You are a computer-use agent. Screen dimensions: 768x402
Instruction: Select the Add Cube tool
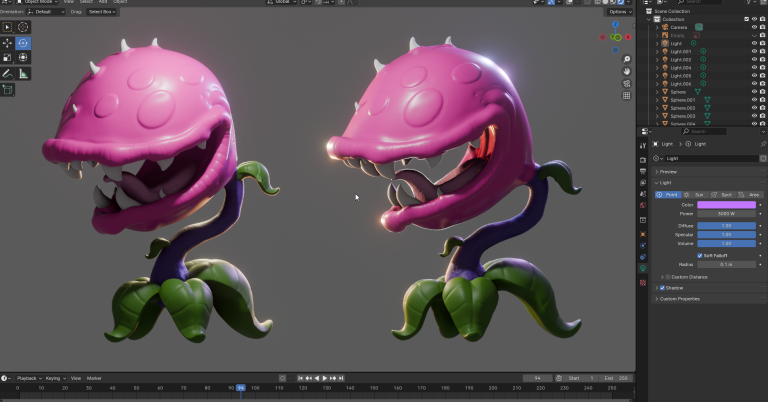[x=7, y=90]
